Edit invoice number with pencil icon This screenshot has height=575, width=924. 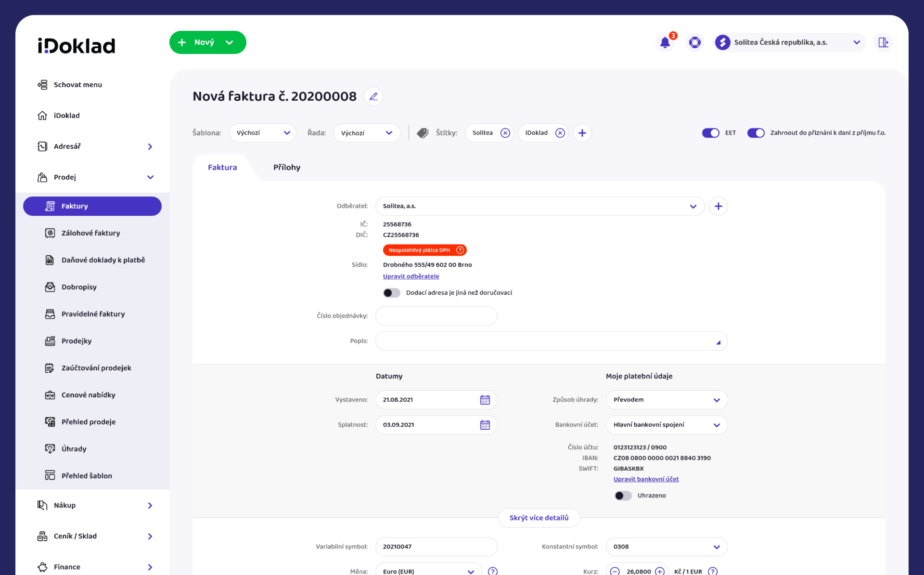point(373,96)
